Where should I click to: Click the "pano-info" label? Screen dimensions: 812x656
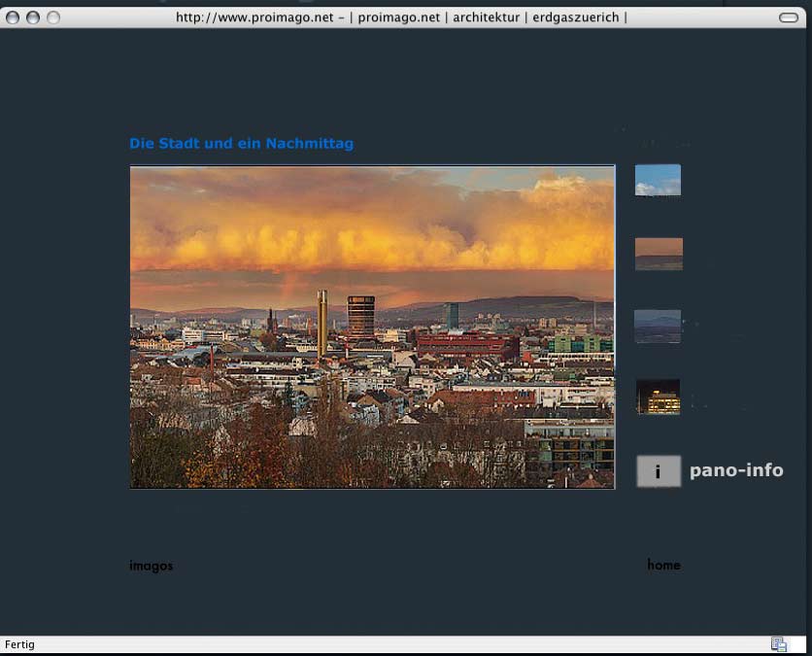[x=736, y=470]
